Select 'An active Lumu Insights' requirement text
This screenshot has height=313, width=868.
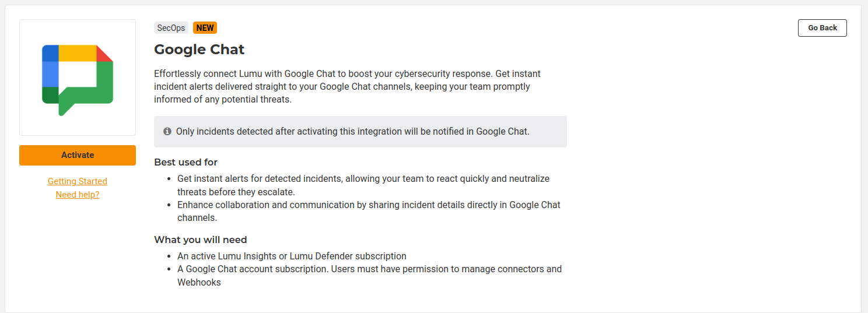tap(292, 256)
